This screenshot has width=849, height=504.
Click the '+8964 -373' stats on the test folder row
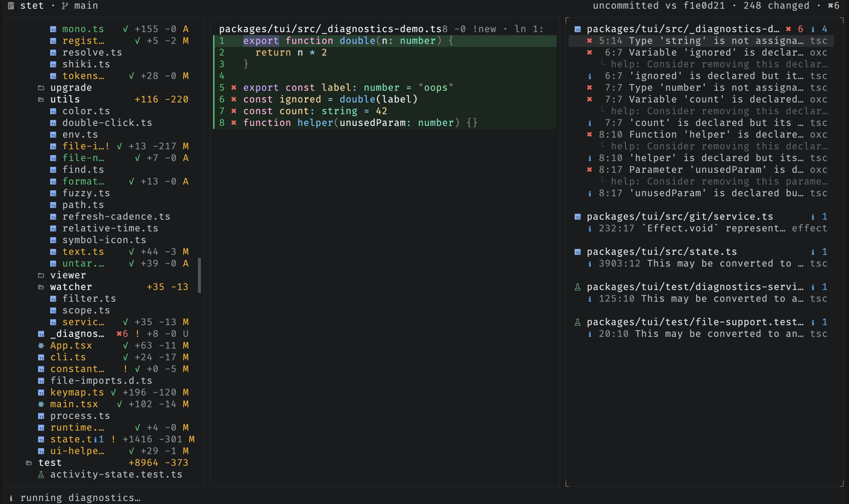(158, 463)
